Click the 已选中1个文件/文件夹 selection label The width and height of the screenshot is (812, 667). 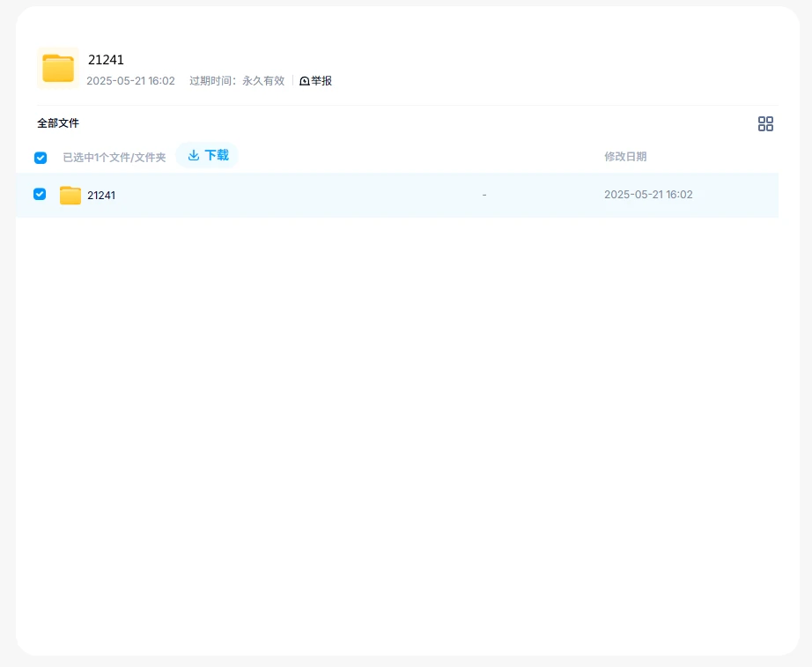[x=114, y=158]
